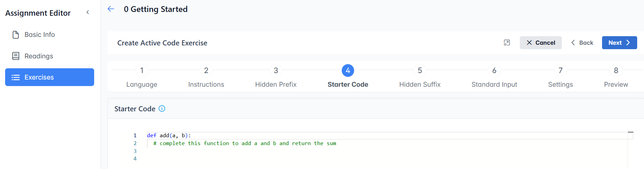Click the expand editor icon near Cancel
644x169 pixels.
point(507,43)
